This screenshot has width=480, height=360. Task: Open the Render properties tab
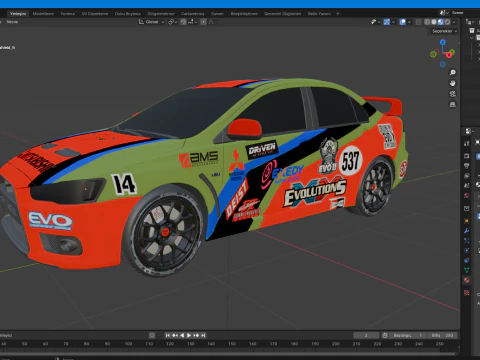tap(467, 156)
